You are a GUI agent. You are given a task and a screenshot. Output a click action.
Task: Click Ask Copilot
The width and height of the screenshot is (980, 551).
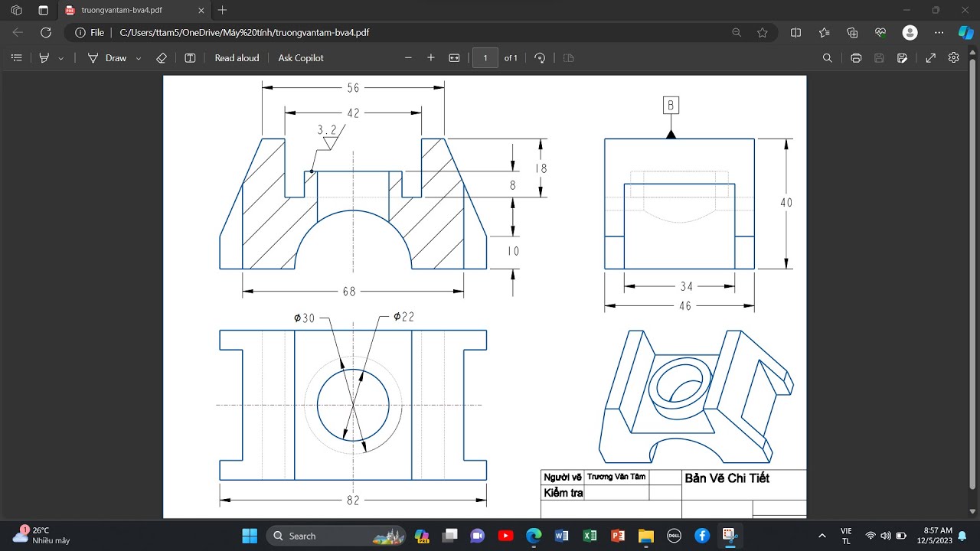[x=300, y=58]
